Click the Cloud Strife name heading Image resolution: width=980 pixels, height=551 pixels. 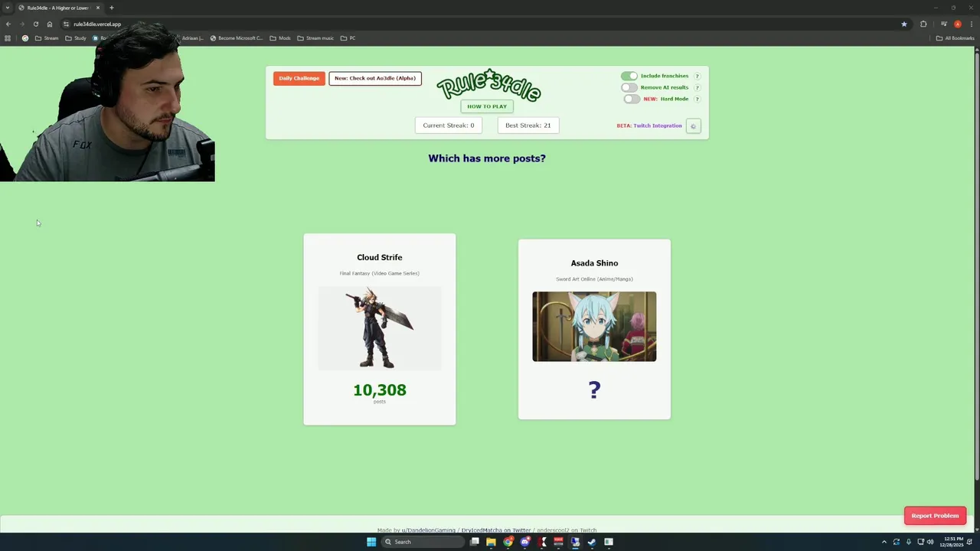[380, 257]
